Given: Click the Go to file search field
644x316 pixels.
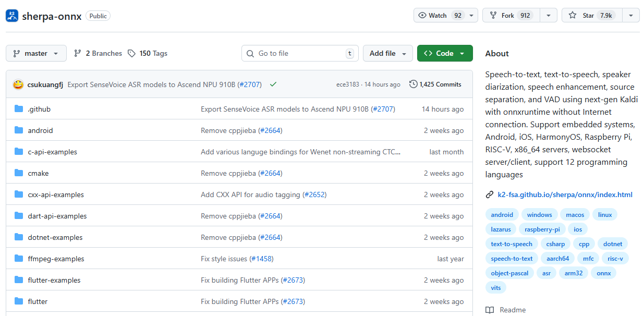Looking at the screenshot, I should (x=299, y=53).
